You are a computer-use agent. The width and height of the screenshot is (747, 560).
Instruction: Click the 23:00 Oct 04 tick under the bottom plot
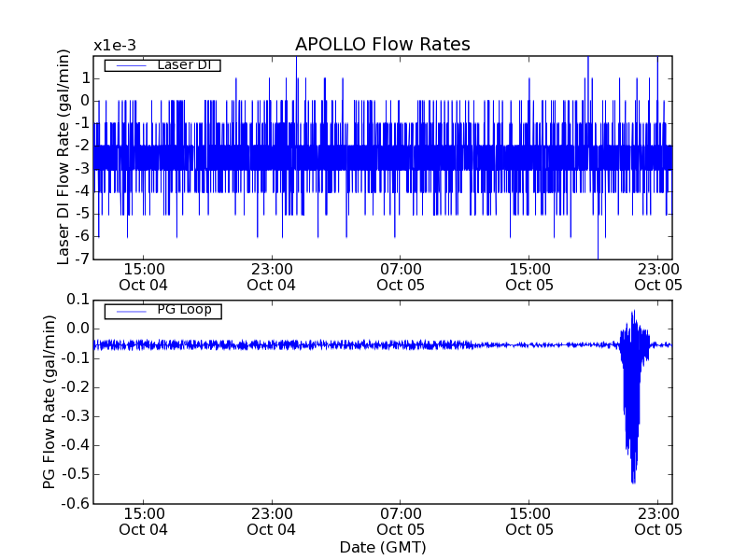[x=272, y=522]
